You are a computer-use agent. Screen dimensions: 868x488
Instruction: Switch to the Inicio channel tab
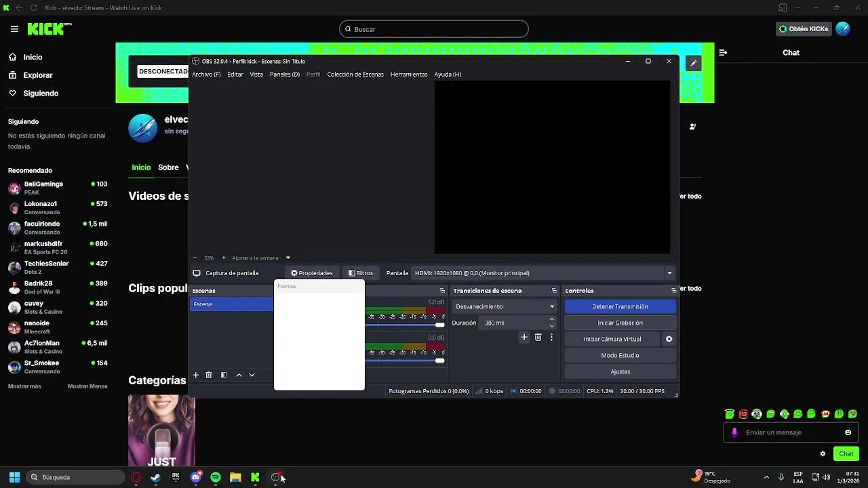click(141, 167)
